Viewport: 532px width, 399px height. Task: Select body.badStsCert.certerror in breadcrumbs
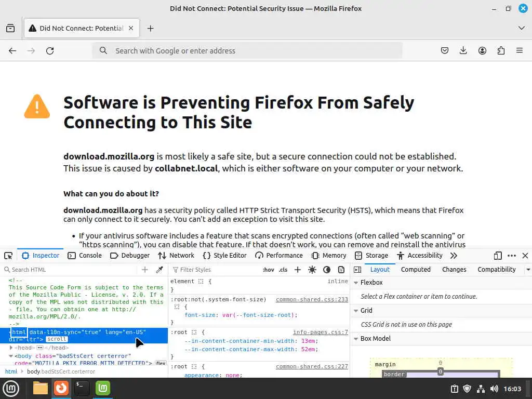tap(61, 371)
